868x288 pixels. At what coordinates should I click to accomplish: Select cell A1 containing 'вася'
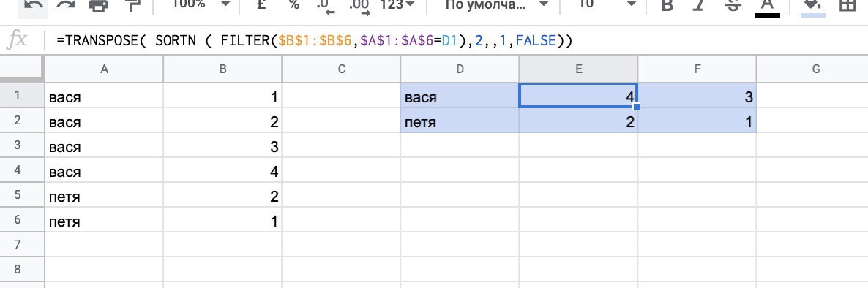pos(104,95)
